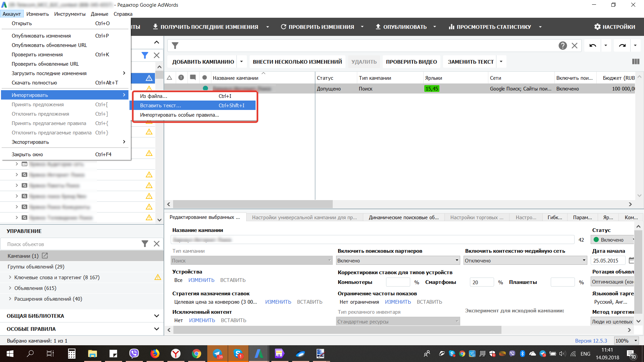Image resolution: width=644 pixels, height=362 pixels.
Task: Click the status dot column header icon
Action: click(x=205, y=78)
